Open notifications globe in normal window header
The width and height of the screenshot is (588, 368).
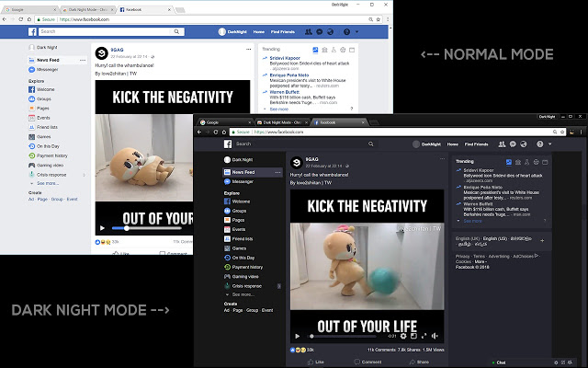[331, 32]
